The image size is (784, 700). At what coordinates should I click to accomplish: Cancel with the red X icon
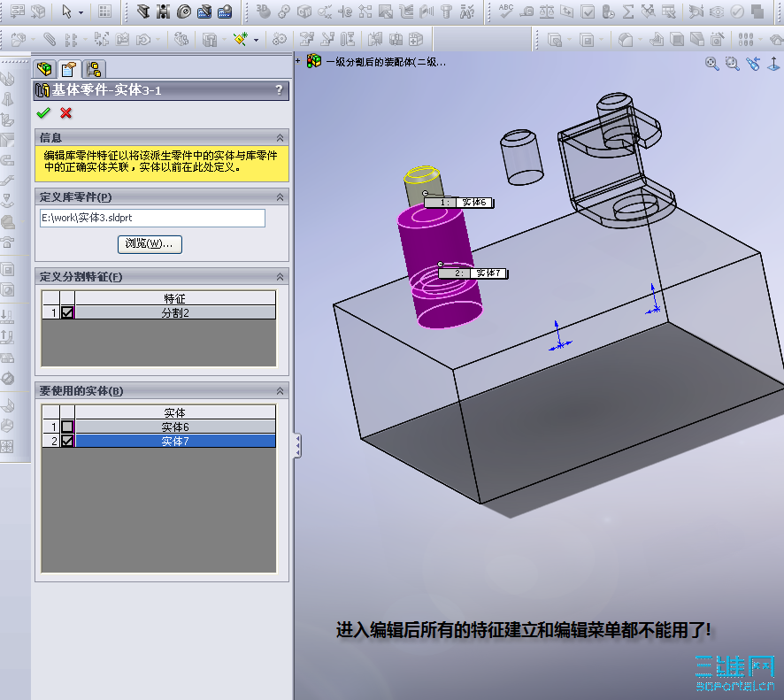65,113
